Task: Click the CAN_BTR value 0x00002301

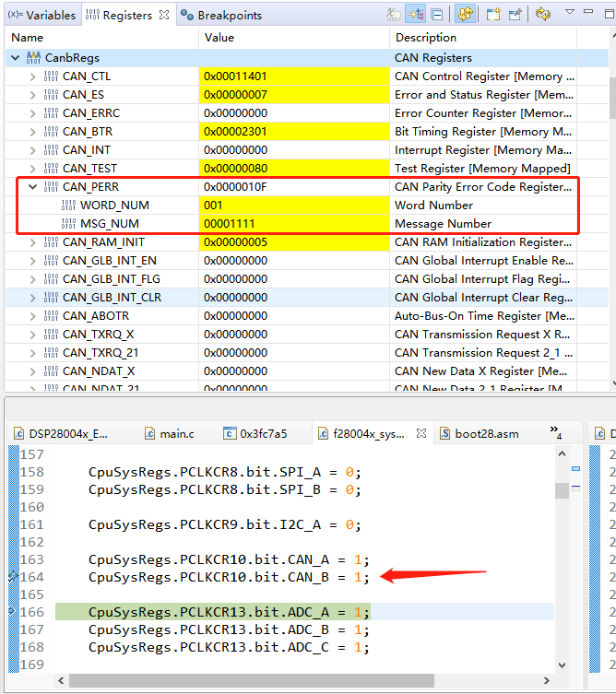Action: [235, 132]
